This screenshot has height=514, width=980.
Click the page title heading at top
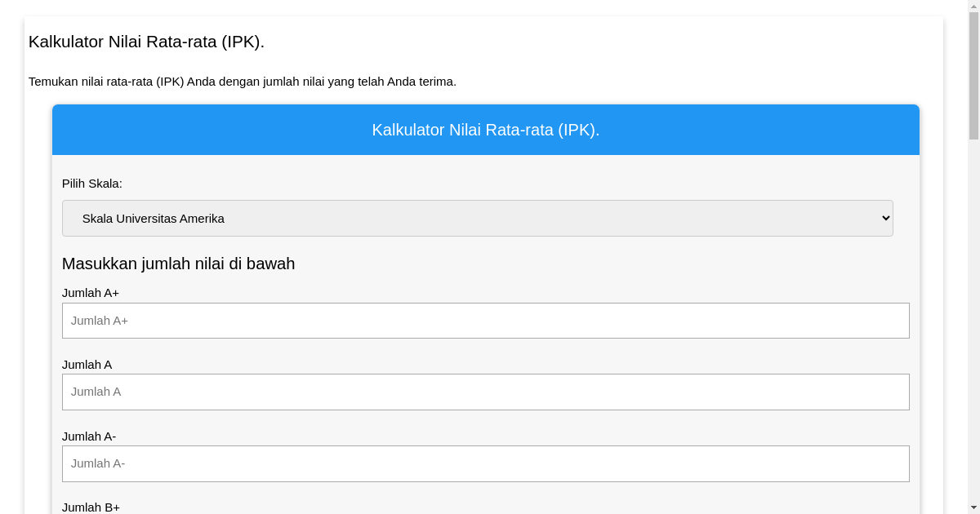pos(147,42)
